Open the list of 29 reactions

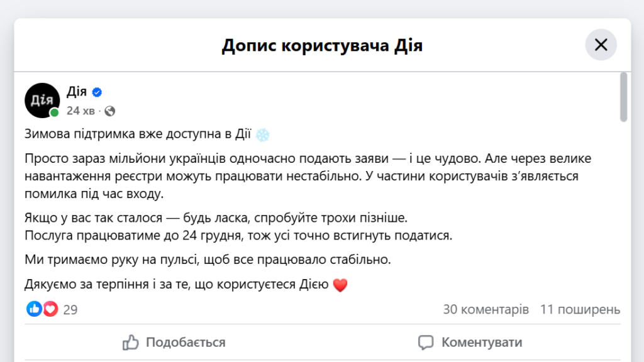pyautogui.click(x=70, y=310)
